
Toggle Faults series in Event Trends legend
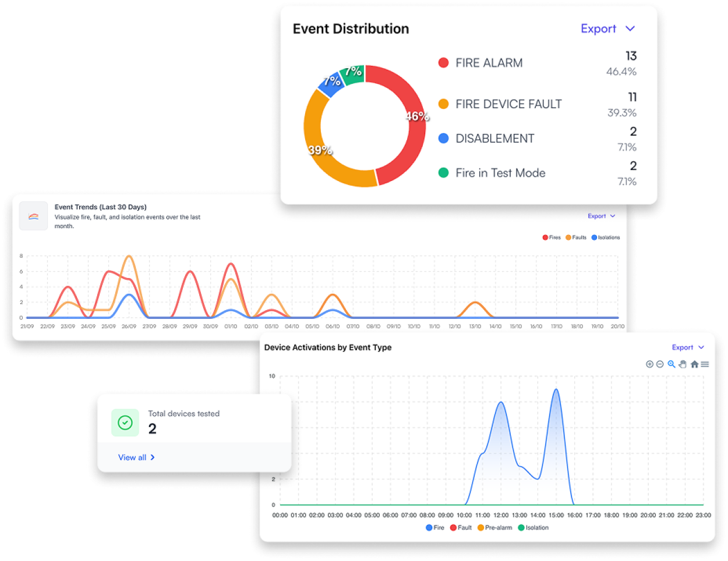(576, 237)
